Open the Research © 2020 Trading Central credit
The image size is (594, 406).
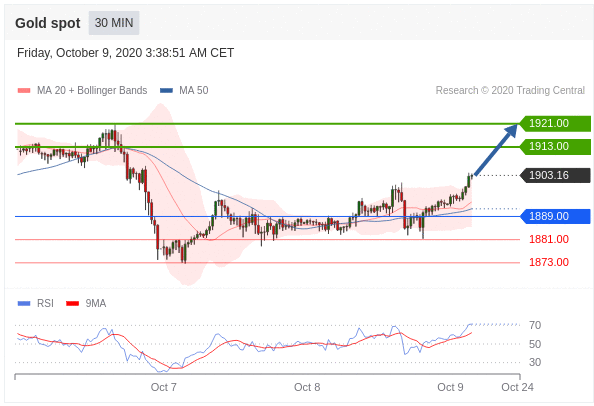point(510,91)
